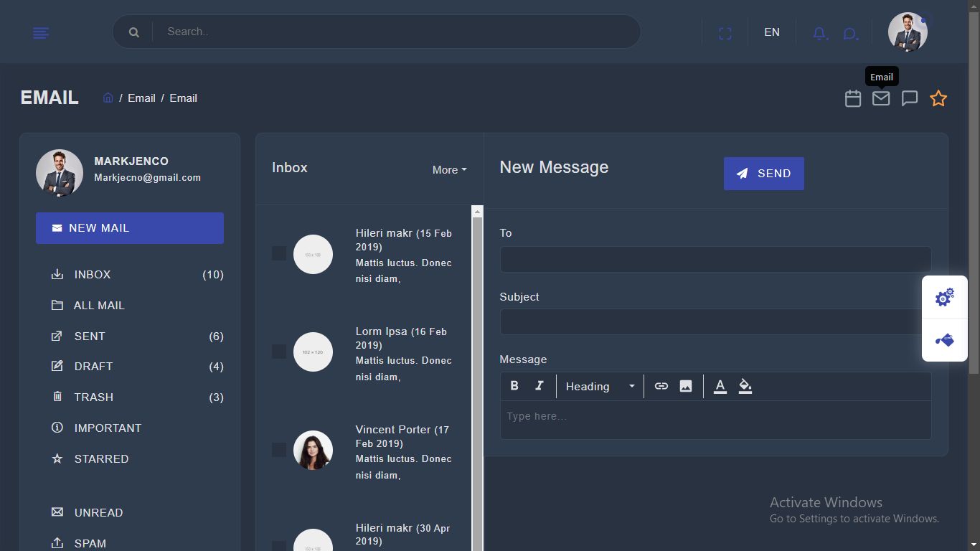The height and width of the screenshot is (551, 980).
Task: Enter fullscreen mode via the top bar icon
Action: 725,33
